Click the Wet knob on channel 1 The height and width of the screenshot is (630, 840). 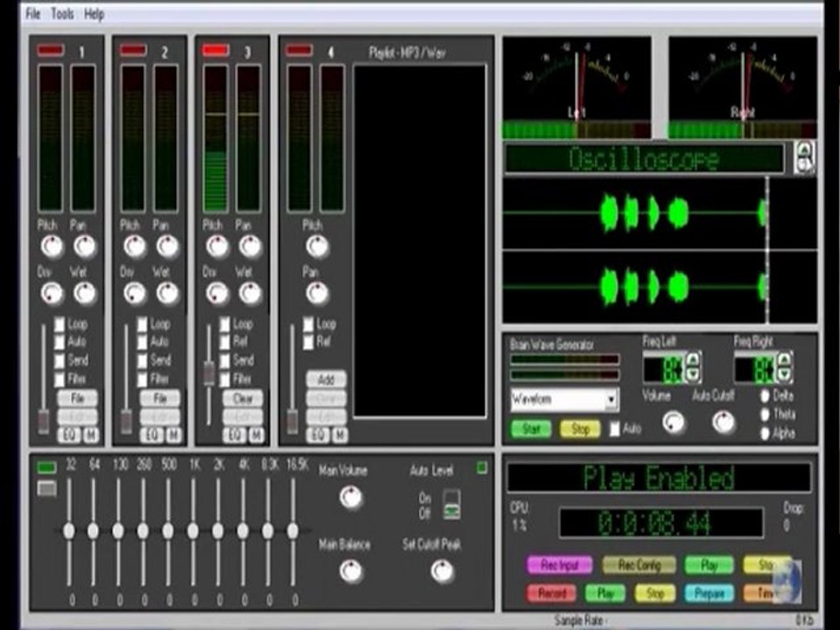tap(85, 293)
